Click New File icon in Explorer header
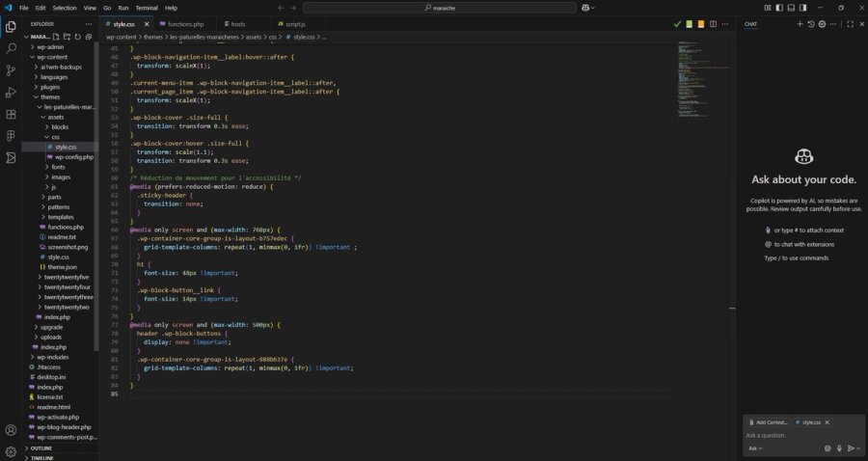Screen dimensions: 868x461 56,37
